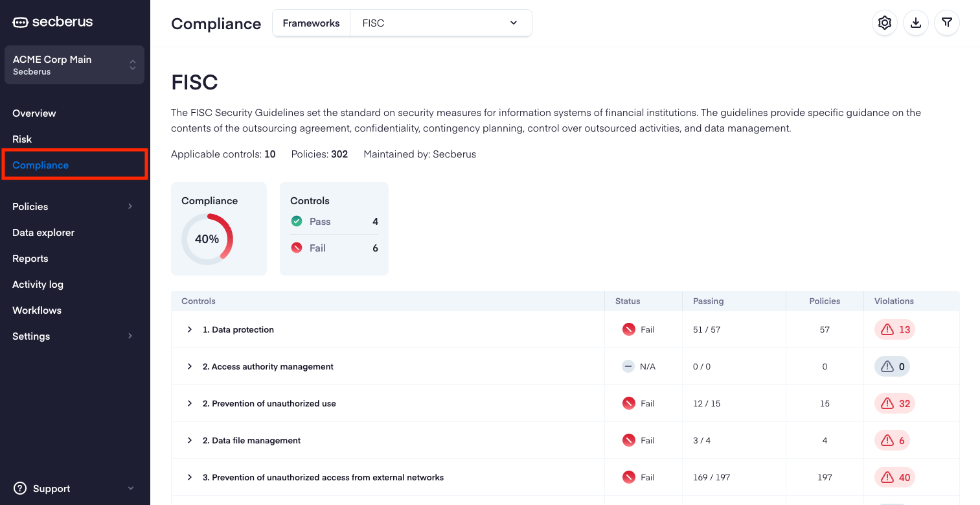Click the green Pass check icon

click(x=297, y=222)
